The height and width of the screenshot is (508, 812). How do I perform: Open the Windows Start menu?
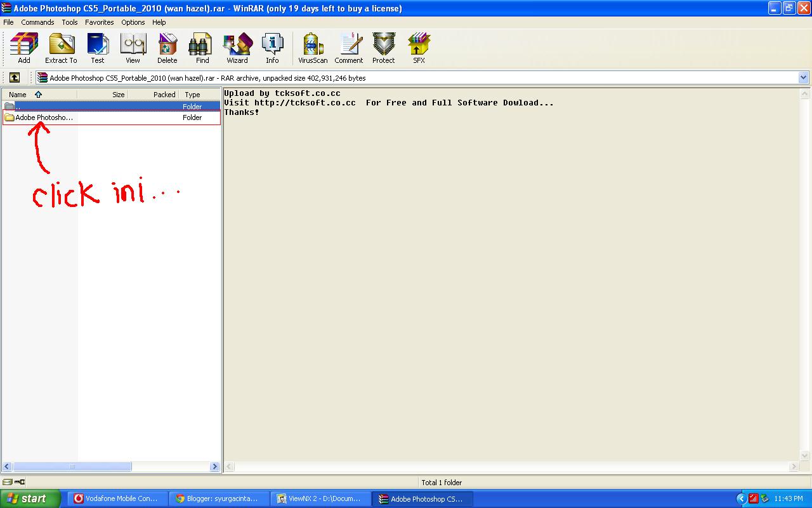tap(30, 498)
